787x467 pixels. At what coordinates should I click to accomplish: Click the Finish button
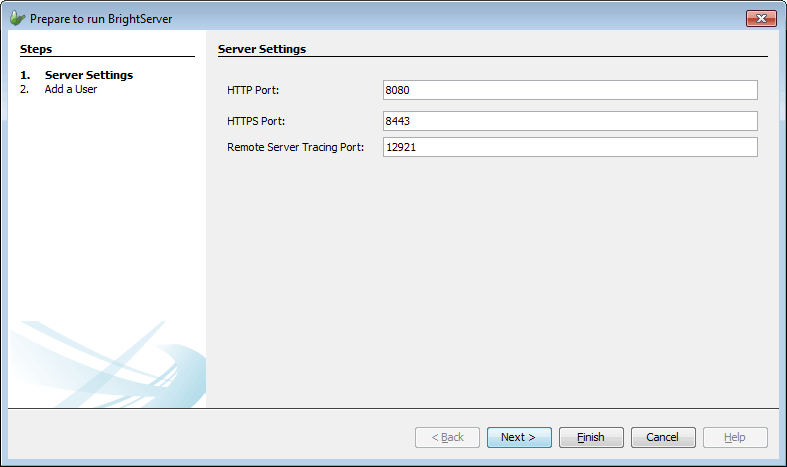point(591,437)
